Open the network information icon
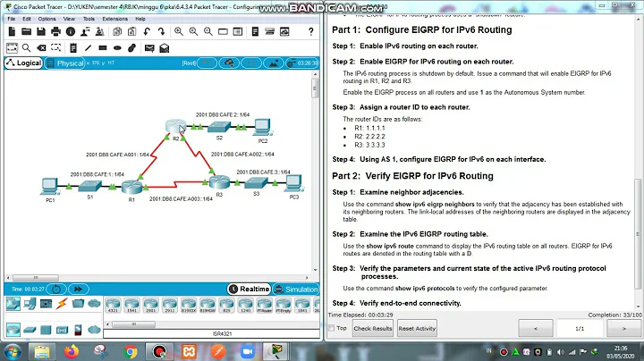The image size is (644, 361). (71, 31)
